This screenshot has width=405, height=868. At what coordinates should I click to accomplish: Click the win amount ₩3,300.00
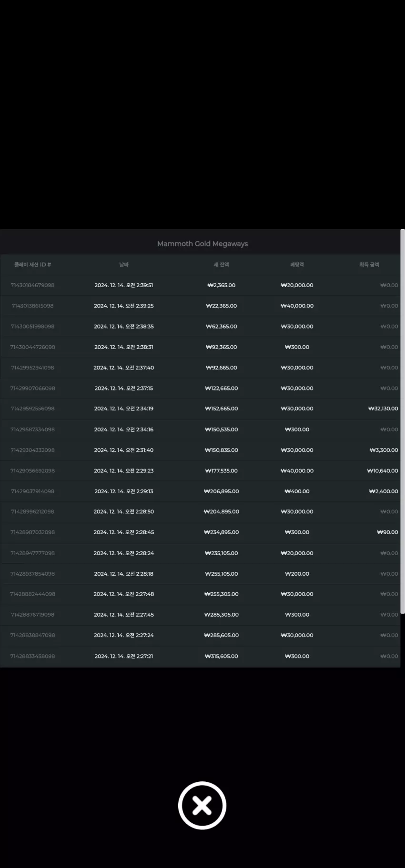384,450
